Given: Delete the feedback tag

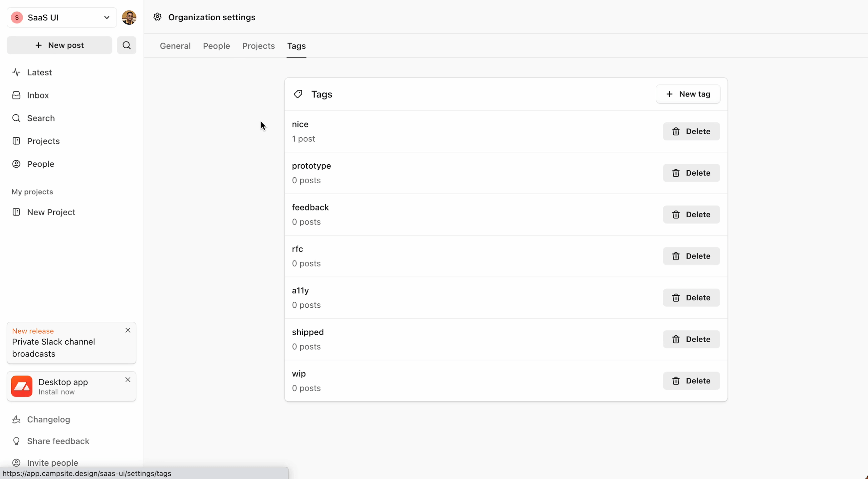Looking at the screenshot, I should [691, 215].
